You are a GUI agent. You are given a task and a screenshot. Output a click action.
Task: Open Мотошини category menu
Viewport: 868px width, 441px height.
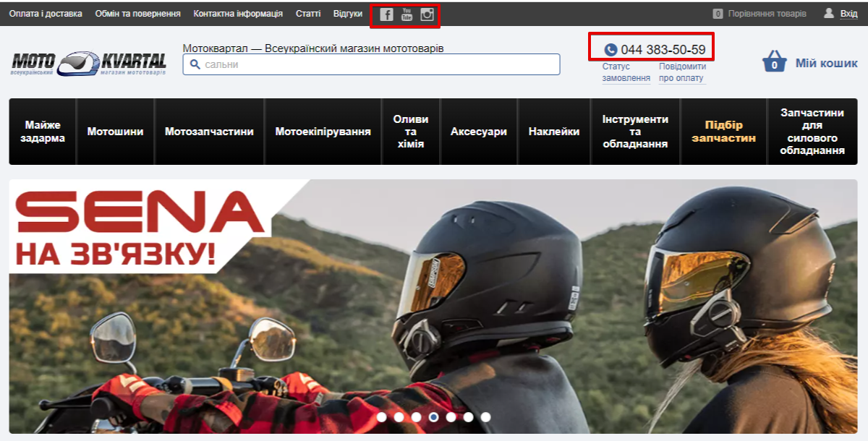tap(115, 132)
